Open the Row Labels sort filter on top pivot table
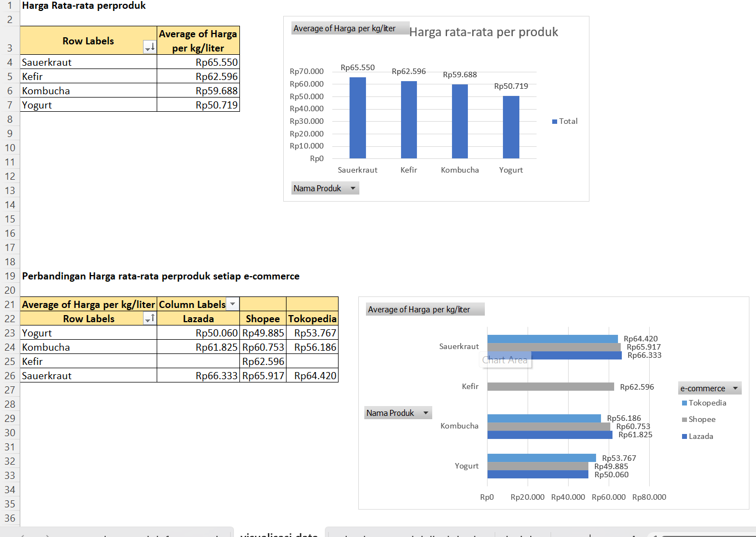This screenshot has height=537, width=756. pos(149,47)
